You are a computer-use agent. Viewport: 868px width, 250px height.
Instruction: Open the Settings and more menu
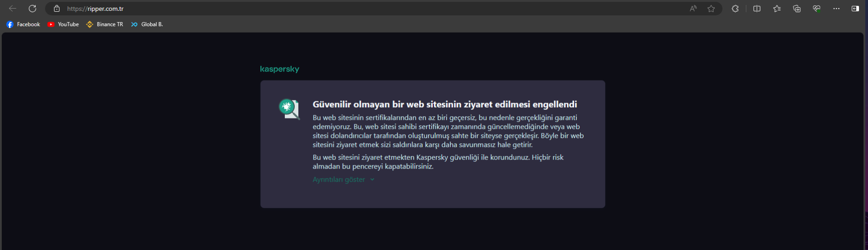pos(836,9)
